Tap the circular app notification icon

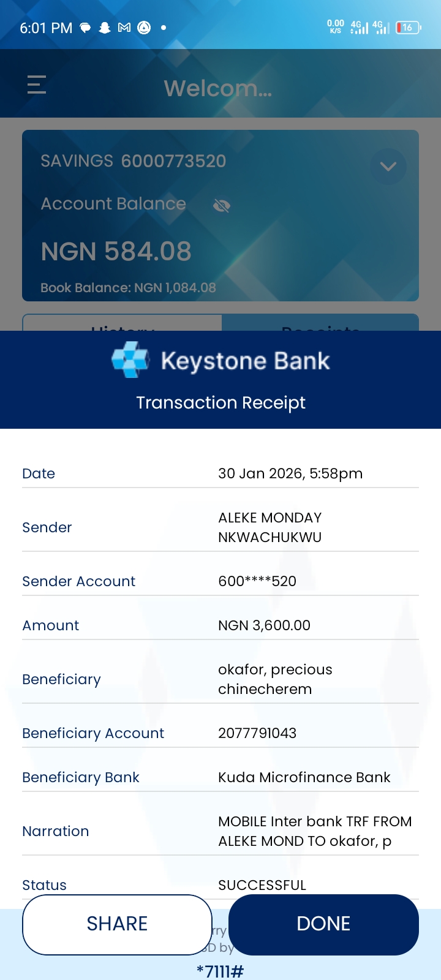144,28
